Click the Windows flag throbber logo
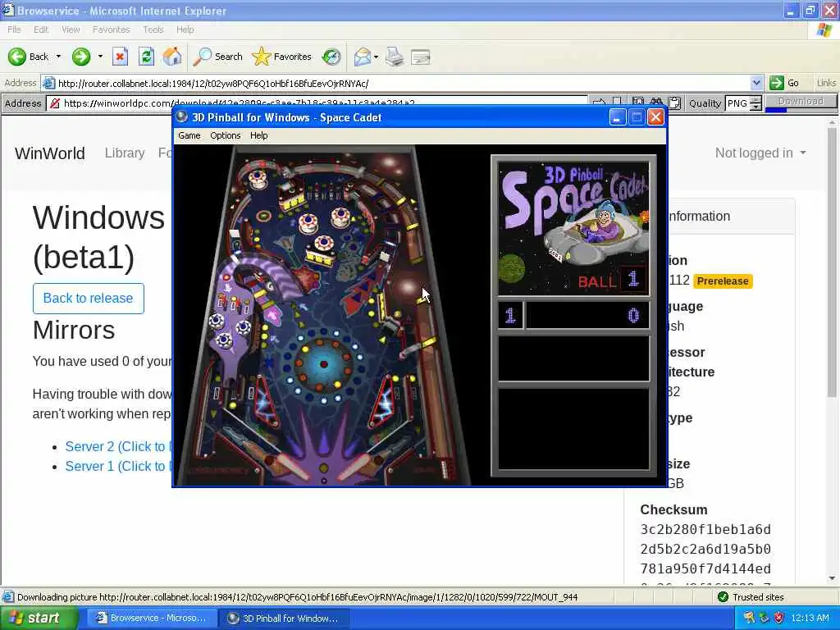The width and height of the screenshot is (840, 630). pyautogui.click(x=825, y=30)
